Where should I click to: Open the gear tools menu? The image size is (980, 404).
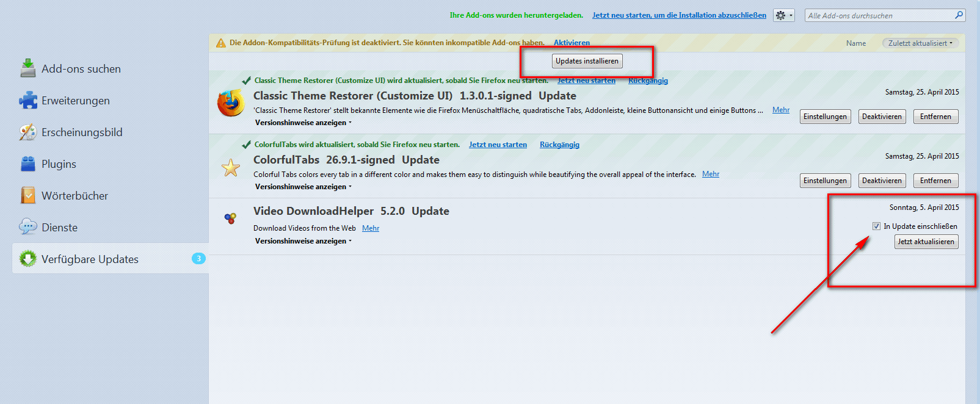point(784,16)
